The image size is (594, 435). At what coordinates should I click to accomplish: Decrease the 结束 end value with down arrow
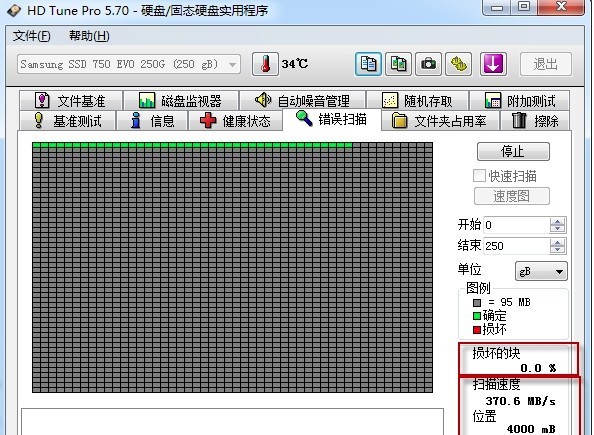[557, 249]
